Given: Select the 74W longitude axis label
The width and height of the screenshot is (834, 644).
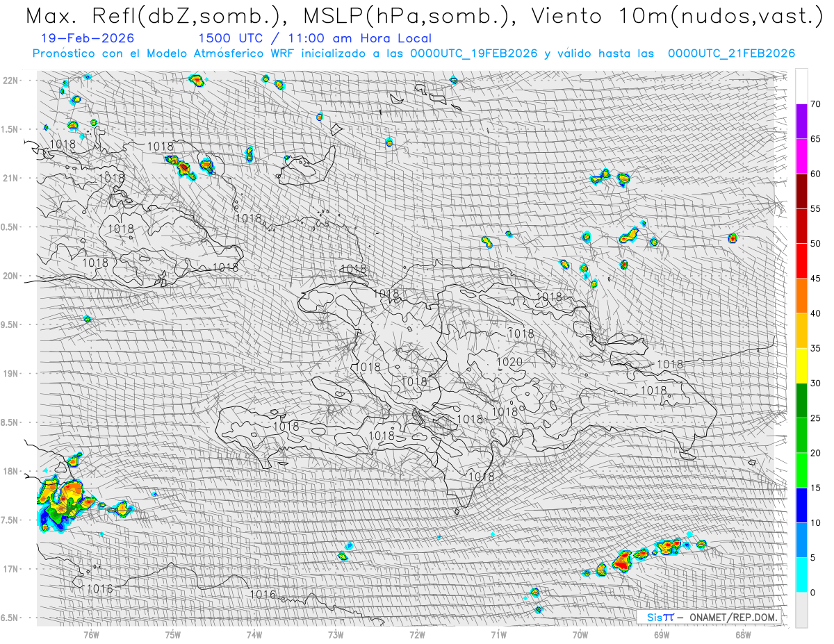Looking at the screenshot, I should tap(254, 634).
